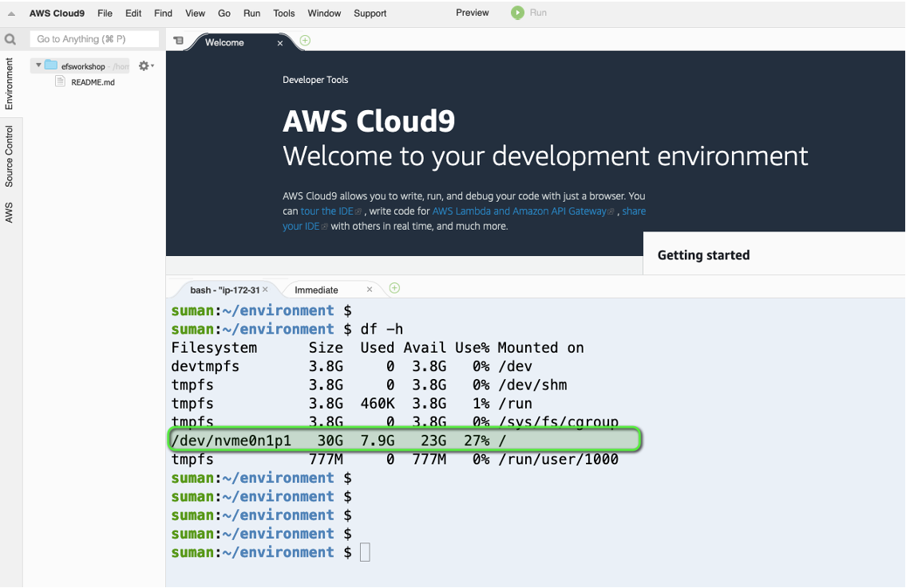Click the 'Developer Tools' label
This screenshot has width=906, height=588.
(x=315, y=80)
